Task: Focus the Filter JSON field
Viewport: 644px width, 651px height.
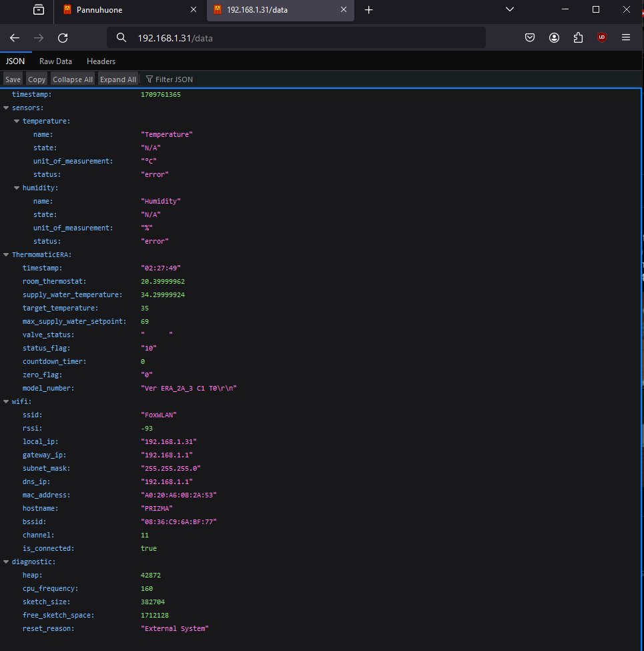Action: (174, 79)
